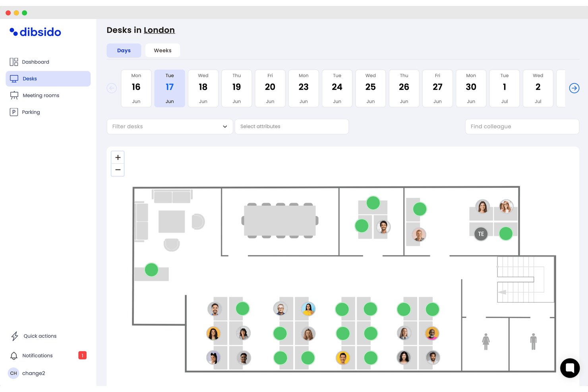This screenshot has height=392, width=588.
Task: Switch to the Days tab
Action: point(124,50)
